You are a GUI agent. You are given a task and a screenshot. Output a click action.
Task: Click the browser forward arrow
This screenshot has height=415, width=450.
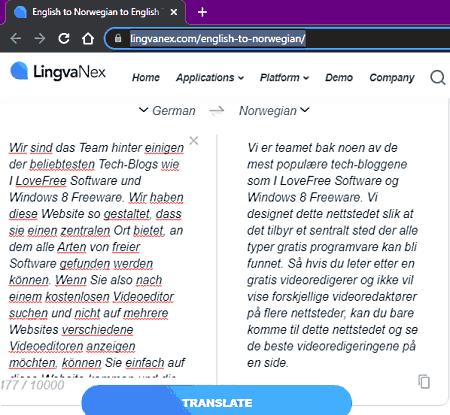(40, 39)
